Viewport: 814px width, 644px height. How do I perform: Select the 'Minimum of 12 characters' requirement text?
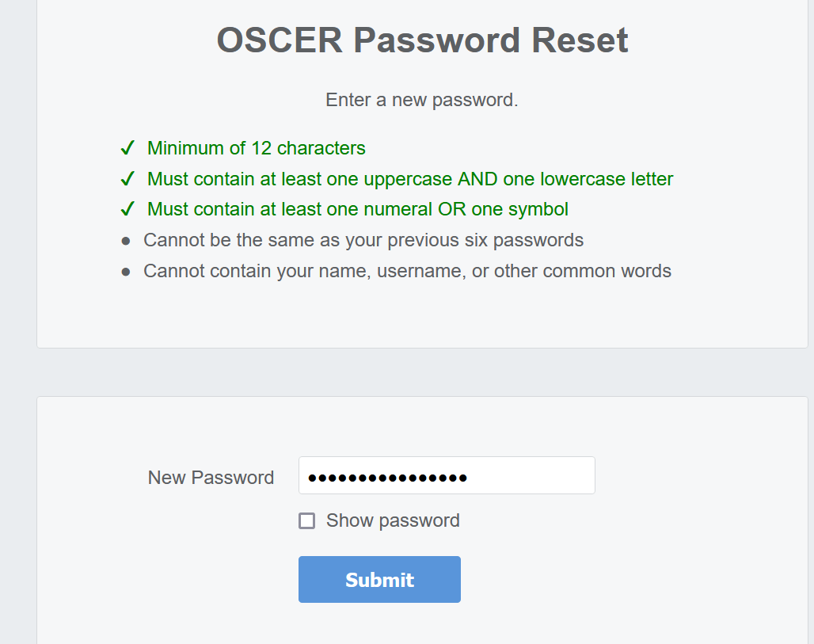[255, 148]
